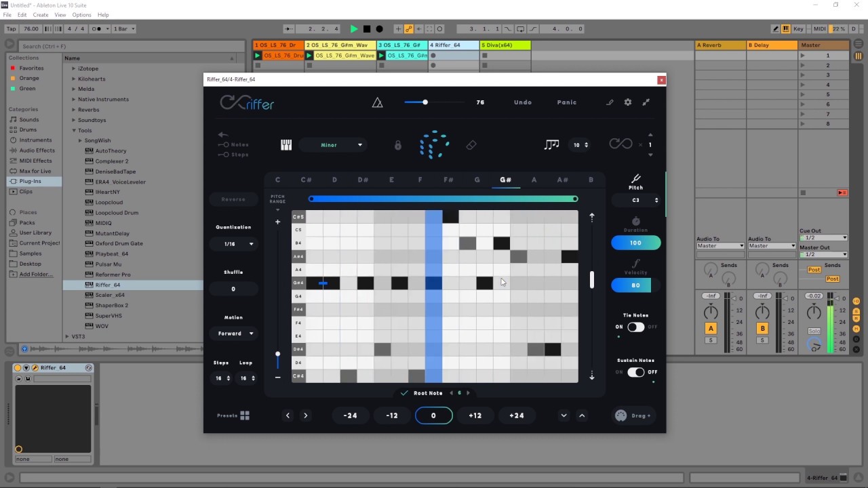Select Scaler_x64 plugin in list

(x=110, y=295)
